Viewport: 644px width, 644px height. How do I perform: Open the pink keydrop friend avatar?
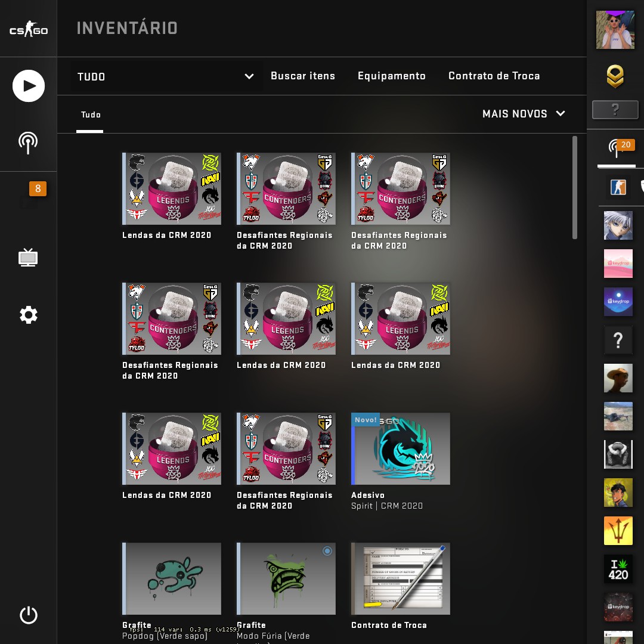click(x=618, y=264)
